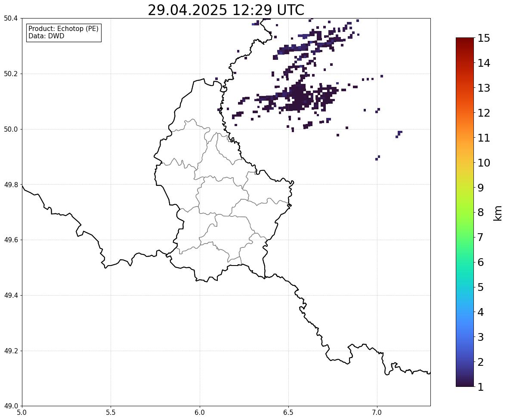Click the colorbar tick label '5'

pos(480,287)
